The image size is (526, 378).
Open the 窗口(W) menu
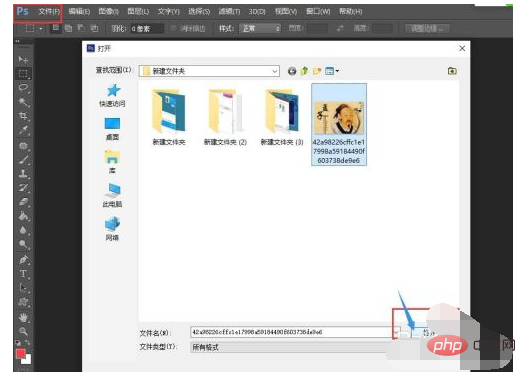[x=318, y=12]
